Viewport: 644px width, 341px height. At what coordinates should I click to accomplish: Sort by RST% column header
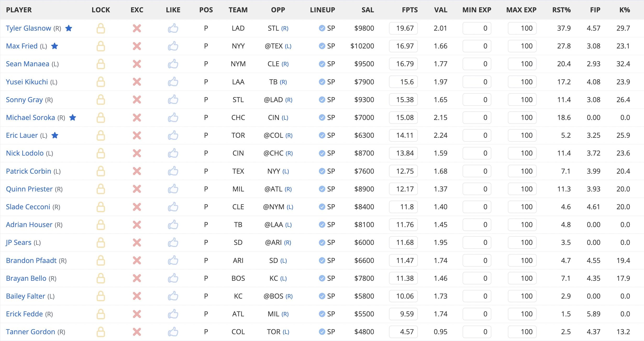coord(561,10)
